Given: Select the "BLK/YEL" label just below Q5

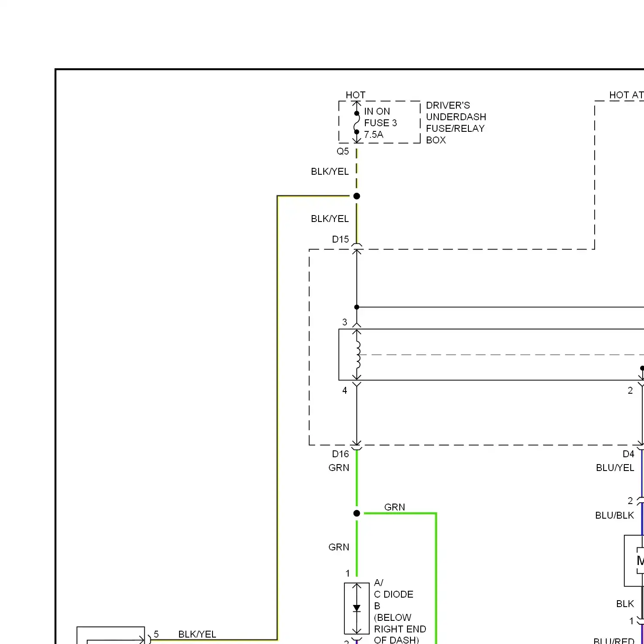Looking at the screenshot, I should coord(330,171).
